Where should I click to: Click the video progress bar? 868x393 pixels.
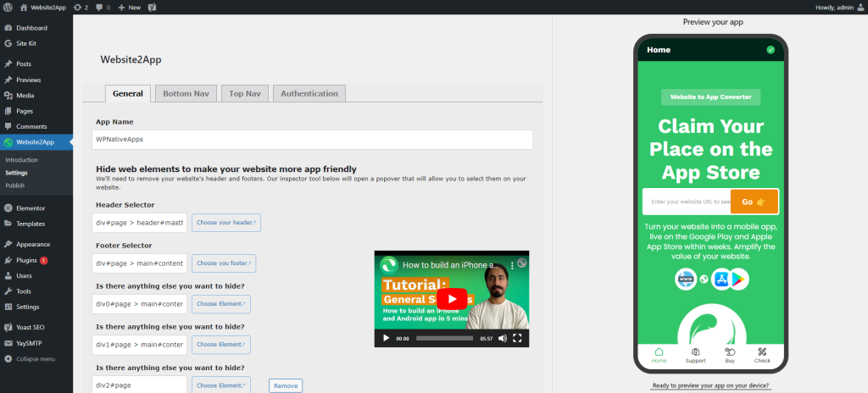click(444, 338)
